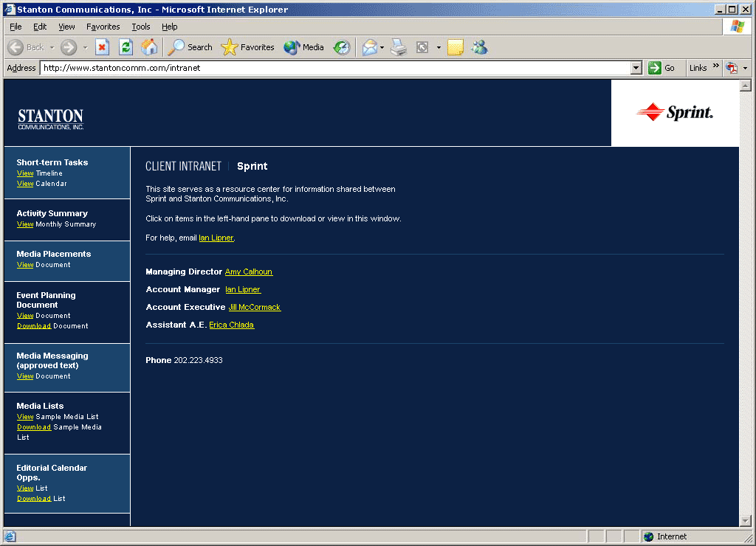Click the Messenger people icon
Viewport: 756px width, 546px height.
pyautogui.click(x=480, y=47)
